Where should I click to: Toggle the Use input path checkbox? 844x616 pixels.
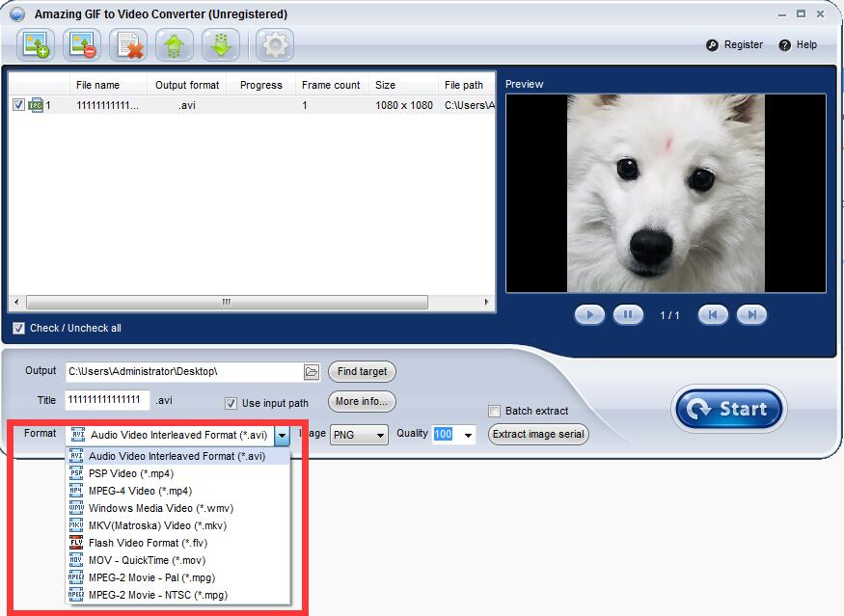[231, 403]
